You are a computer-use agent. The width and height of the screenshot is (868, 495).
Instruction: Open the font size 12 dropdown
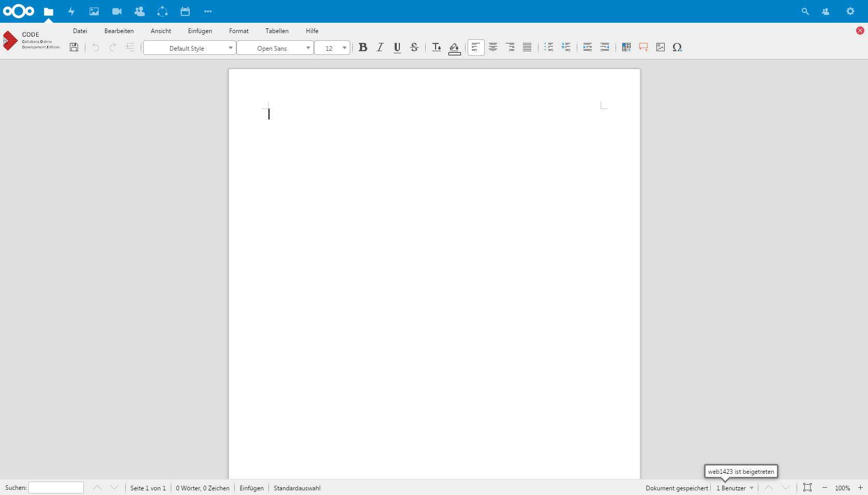(332, 48)
